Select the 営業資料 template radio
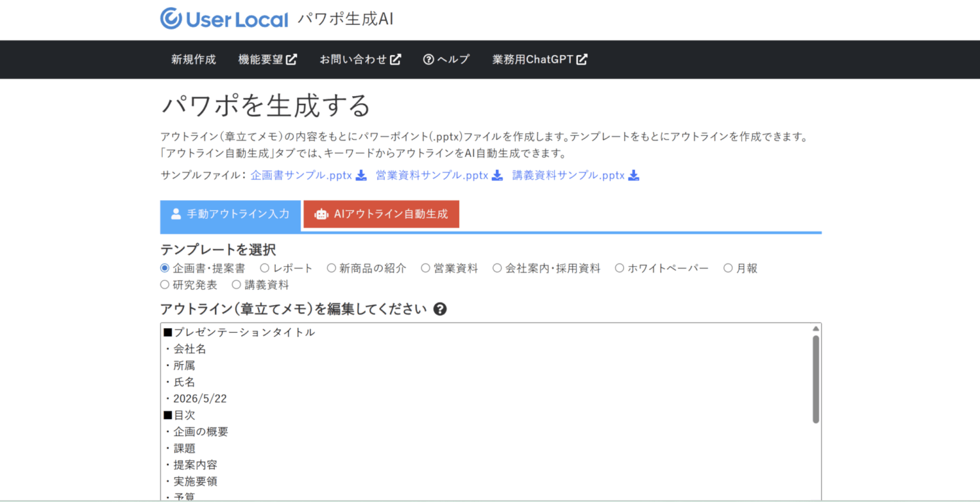Screen dimensions: 980x502 click(425, 268)
